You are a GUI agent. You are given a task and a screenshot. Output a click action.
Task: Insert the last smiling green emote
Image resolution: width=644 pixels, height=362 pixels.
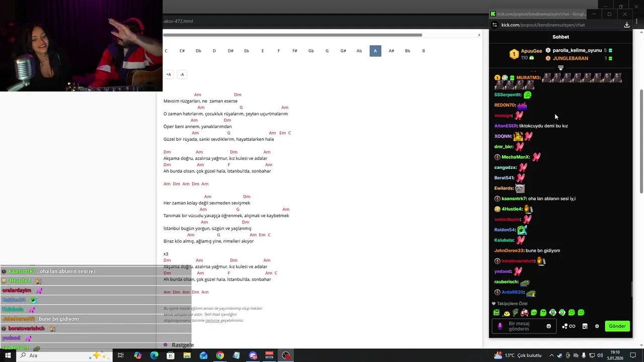pos(581,313)
